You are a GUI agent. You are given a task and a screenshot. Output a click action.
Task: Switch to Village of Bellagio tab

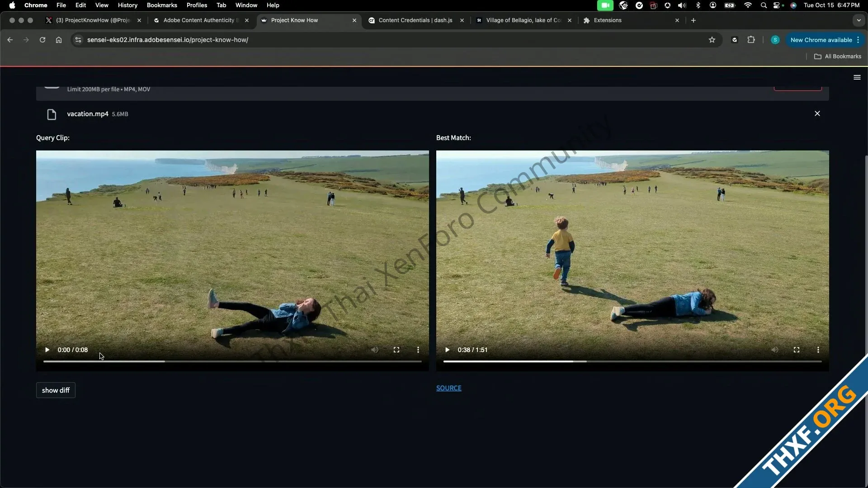(524, 20)
